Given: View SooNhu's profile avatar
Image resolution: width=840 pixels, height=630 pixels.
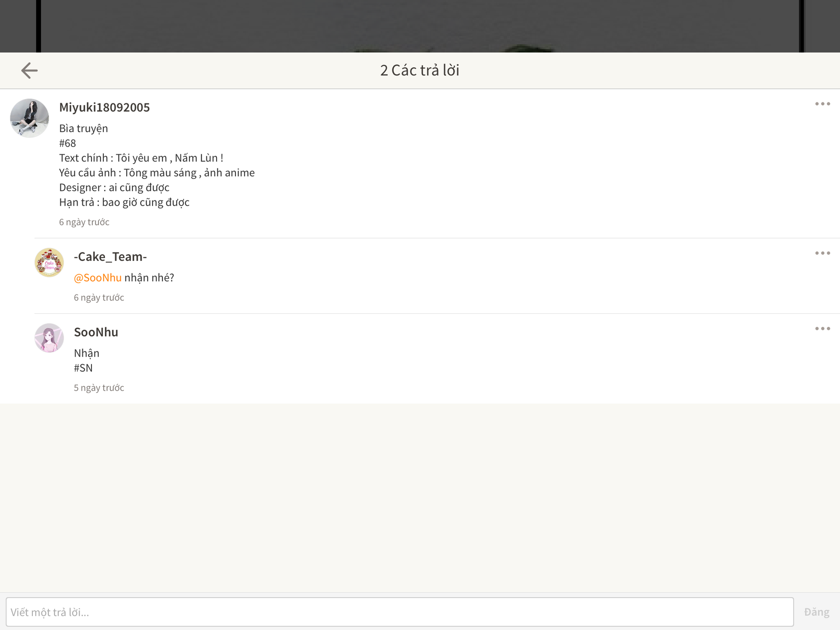Looking at the screenshot, I should [x=49, y=338].
